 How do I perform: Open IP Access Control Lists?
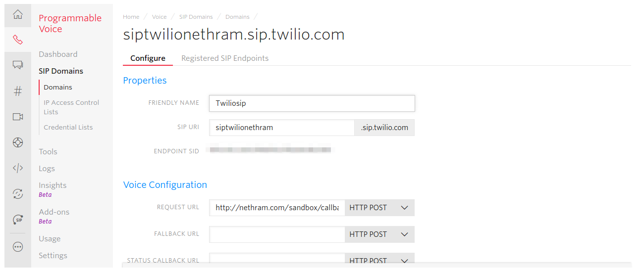pyautogui.click(x=71, y=107)
